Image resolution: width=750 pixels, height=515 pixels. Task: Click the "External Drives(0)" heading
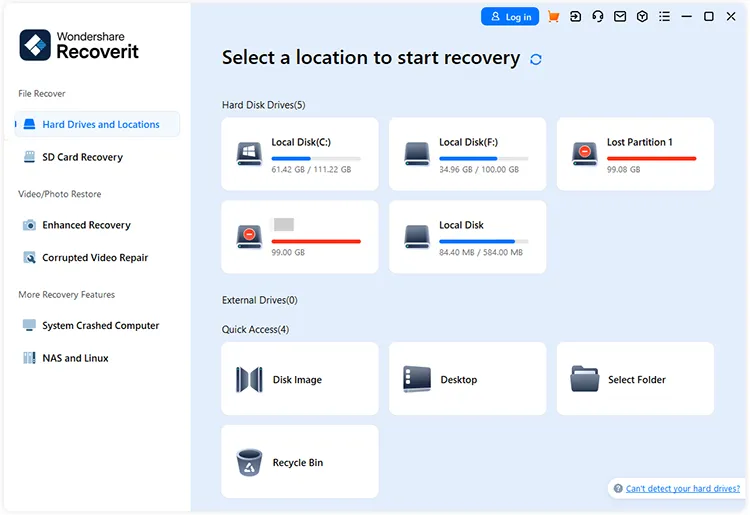(x=259, y=300)
